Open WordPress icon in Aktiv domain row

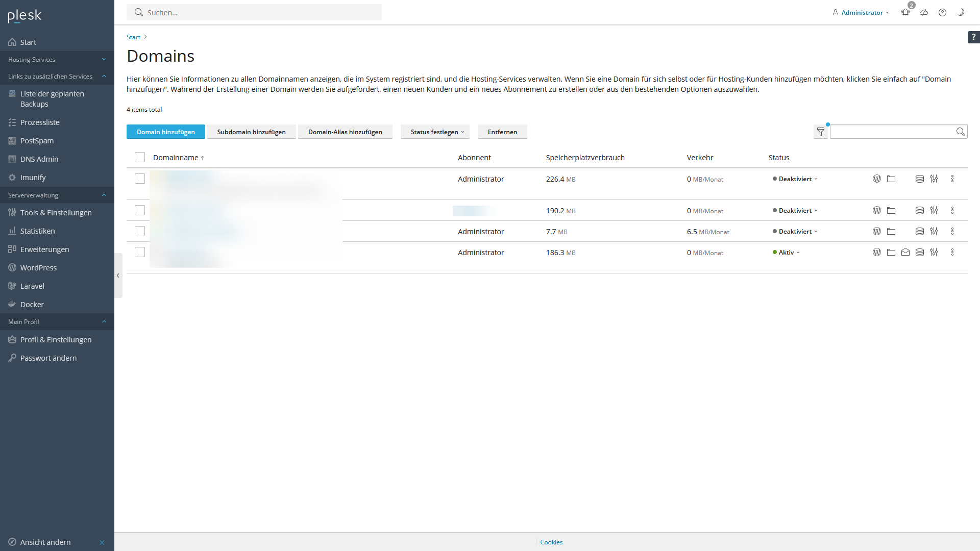tap(876, 252)
